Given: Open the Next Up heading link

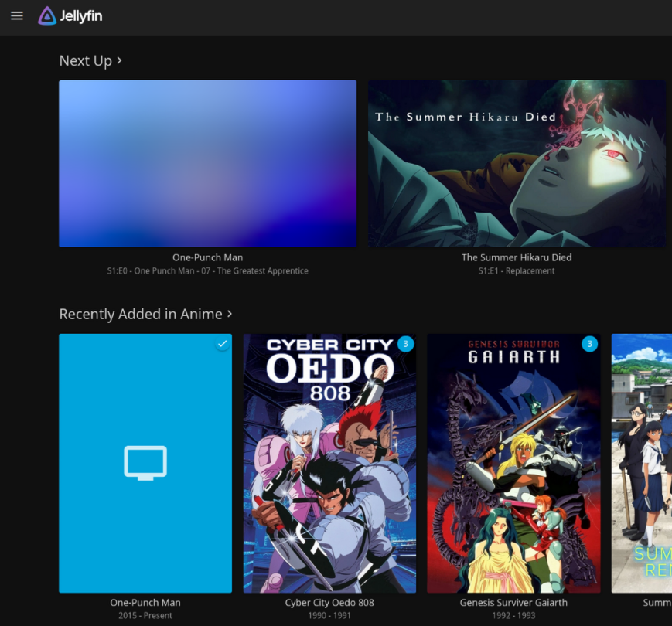Looking at the screenshot, I should 85,61.
